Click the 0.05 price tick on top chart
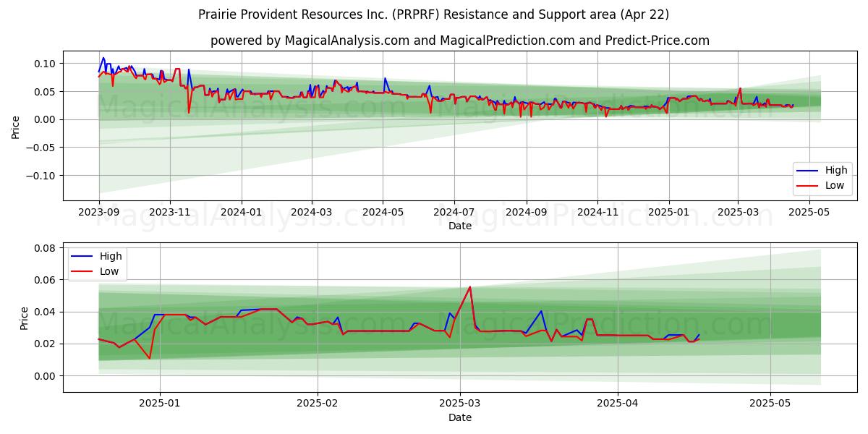The image size is (868, 434). [46, 92]
